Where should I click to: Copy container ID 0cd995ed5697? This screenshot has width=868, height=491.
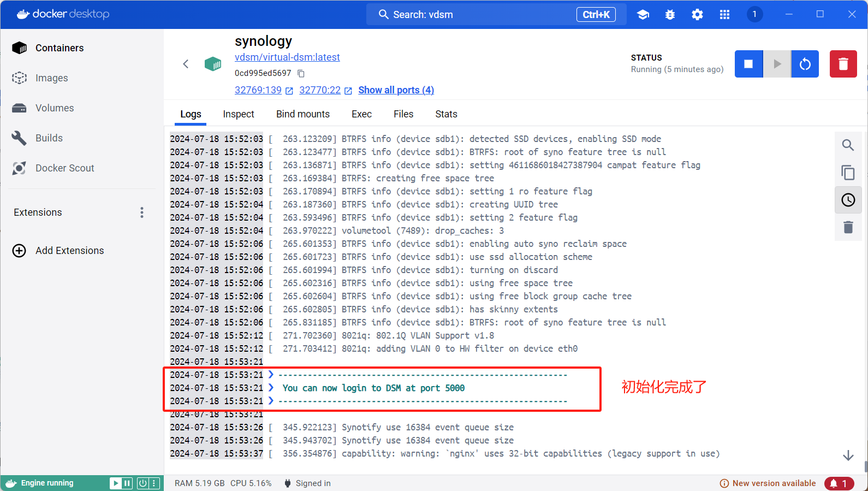301,73
